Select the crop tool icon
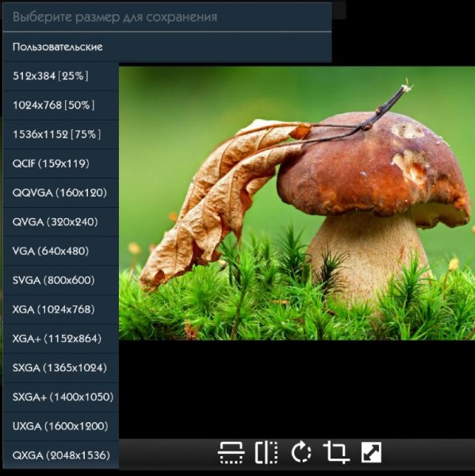This screenshot has height=476, width=475. click(336, 453)
